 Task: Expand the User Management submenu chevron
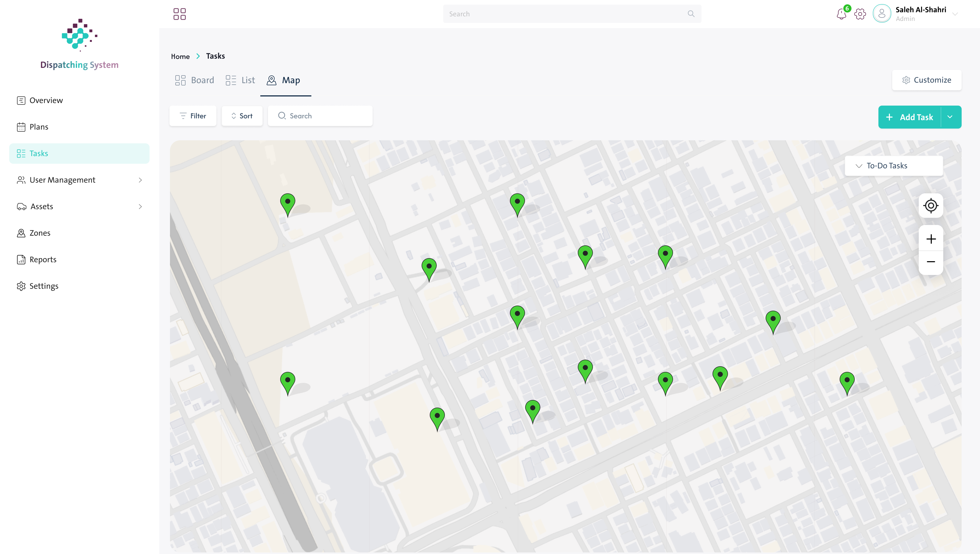(x=140, y=180)
